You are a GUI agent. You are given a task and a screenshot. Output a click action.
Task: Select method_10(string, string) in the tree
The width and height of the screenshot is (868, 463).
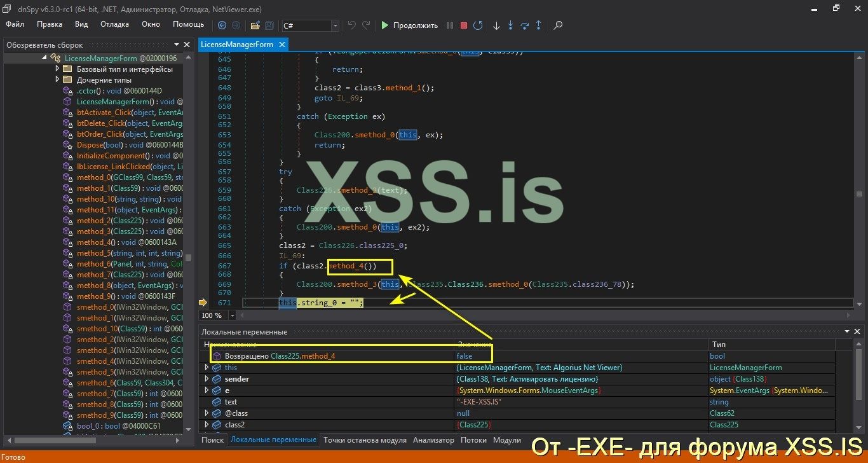[x=130, y=198]
